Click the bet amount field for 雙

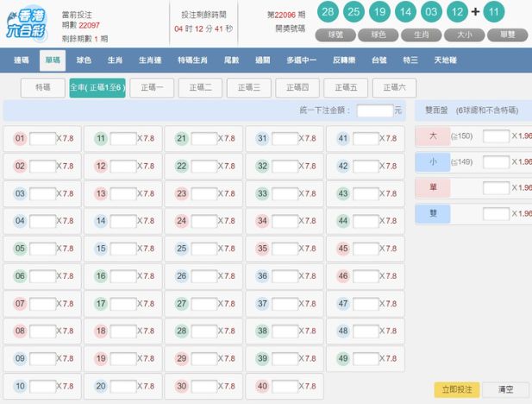pyautogui.click(x=496, y=213)
